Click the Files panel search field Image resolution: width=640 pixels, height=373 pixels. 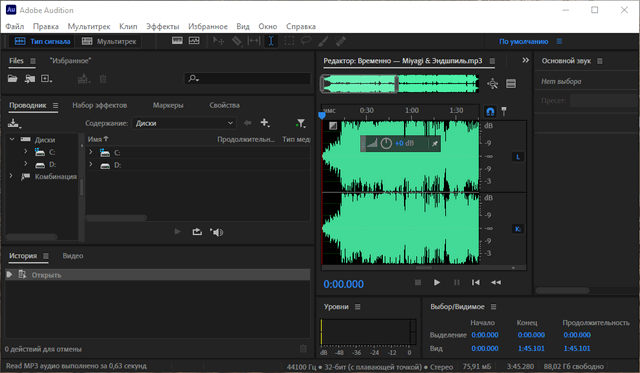click(248, 78)
